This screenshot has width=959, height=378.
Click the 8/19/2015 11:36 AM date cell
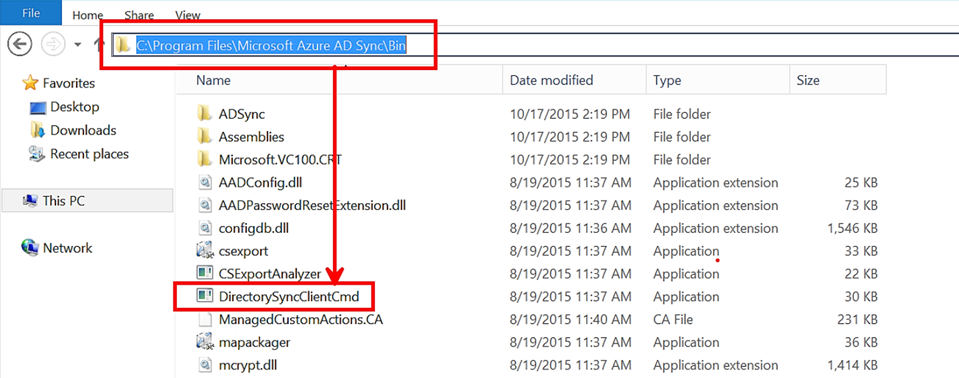point(571,228)
